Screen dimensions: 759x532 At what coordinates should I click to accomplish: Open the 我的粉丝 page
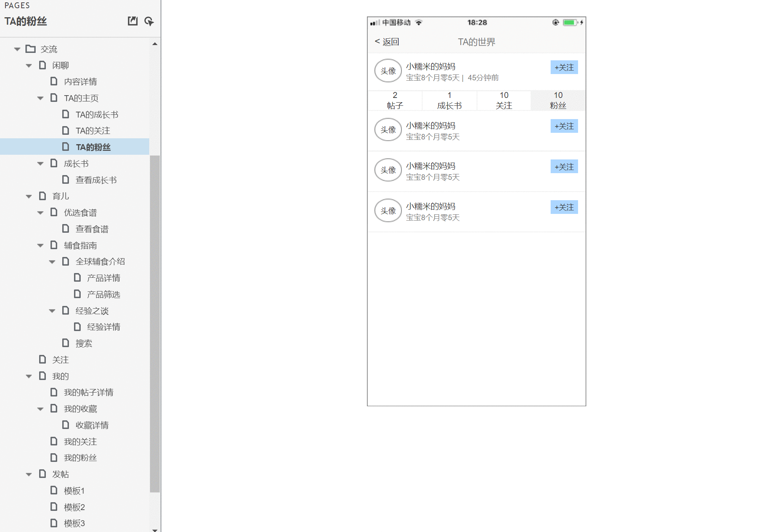[80, 458]
